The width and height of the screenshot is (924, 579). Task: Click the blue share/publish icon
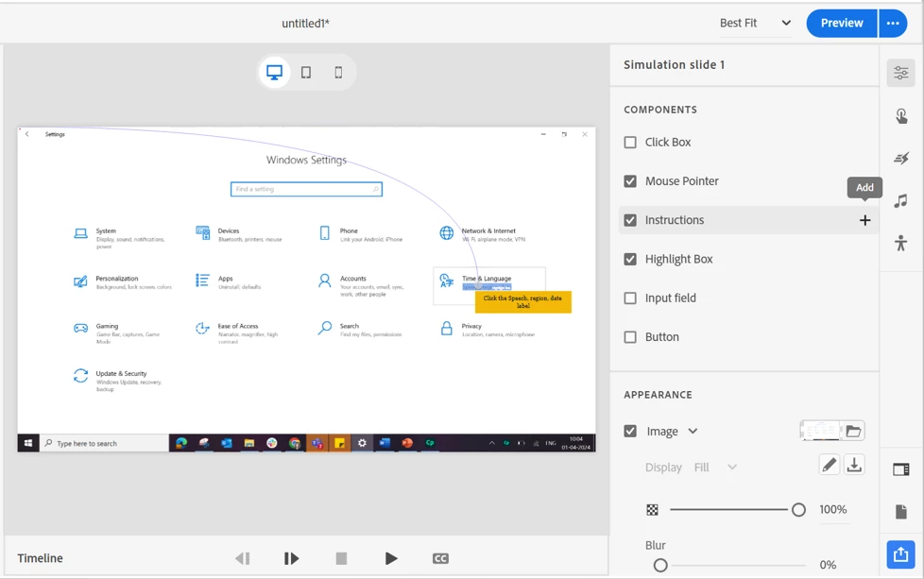coord(901,554)
